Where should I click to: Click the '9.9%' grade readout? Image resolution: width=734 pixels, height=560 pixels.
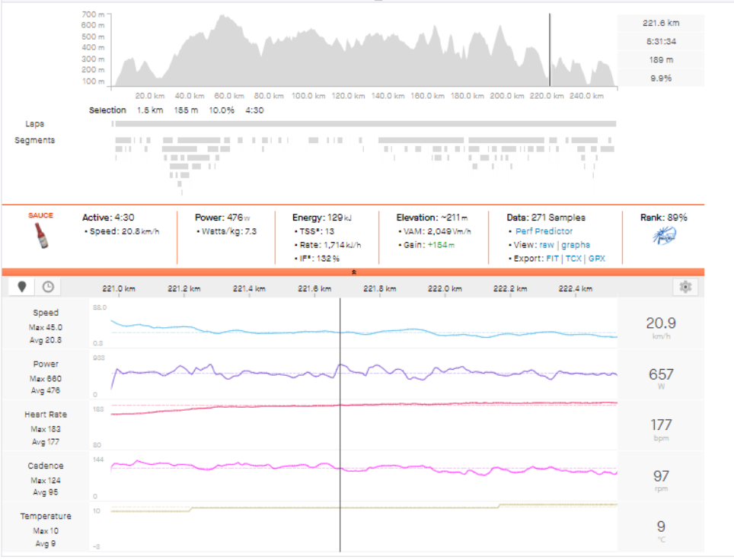(x=661, y=78)
